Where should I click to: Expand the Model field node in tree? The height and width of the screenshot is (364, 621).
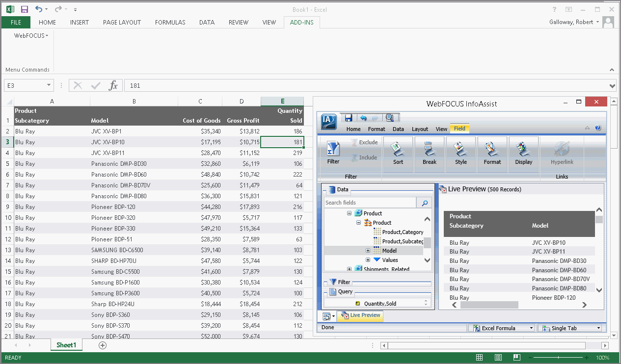coord(368,251)
